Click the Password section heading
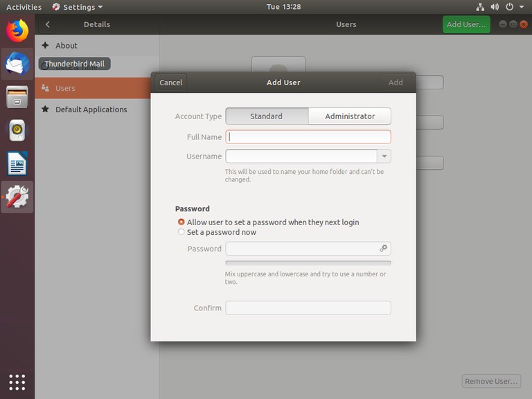This screenshot has height=399, width=532. [x=193, y=209]
